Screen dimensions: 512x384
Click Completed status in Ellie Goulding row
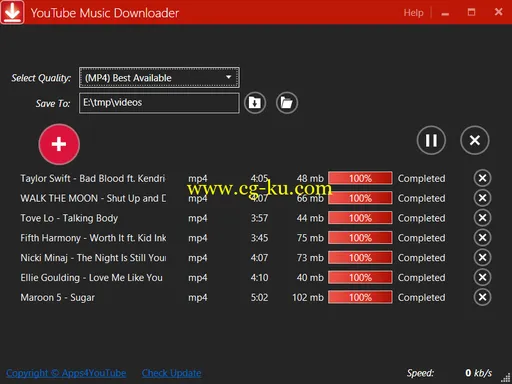tap(421, 278)
